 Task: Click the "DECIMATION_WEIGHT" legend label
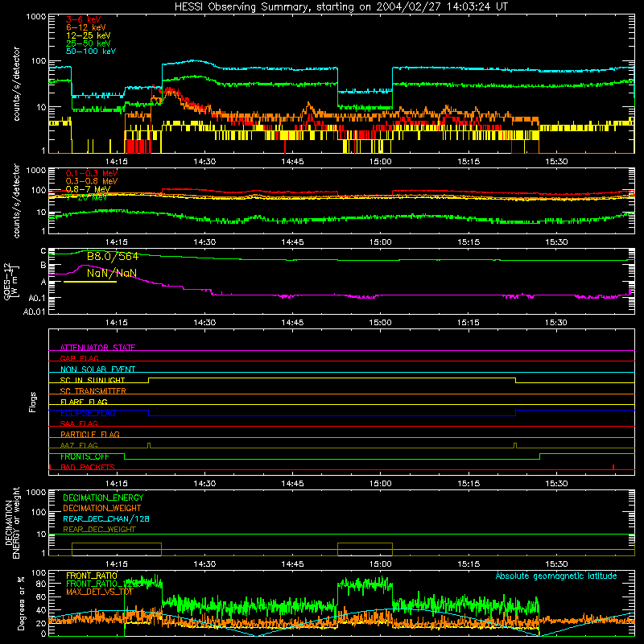[x=102, y=508]
